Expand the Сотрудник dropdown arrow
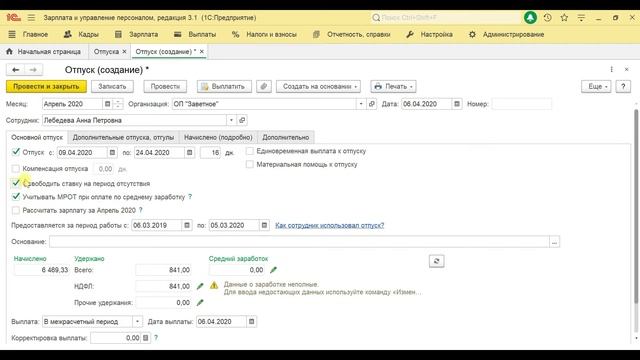This screenshot has height=360, width=640. [x=231, y=120]
